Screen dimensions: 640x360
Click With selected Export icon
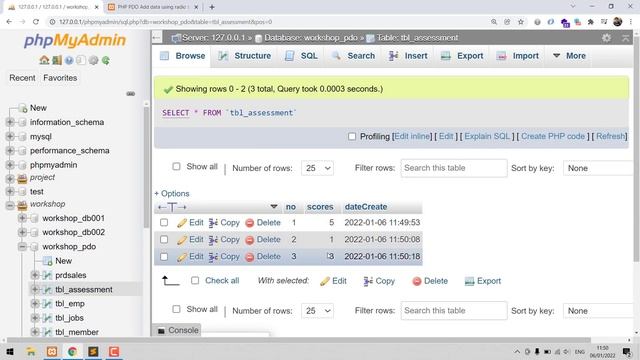469,281
